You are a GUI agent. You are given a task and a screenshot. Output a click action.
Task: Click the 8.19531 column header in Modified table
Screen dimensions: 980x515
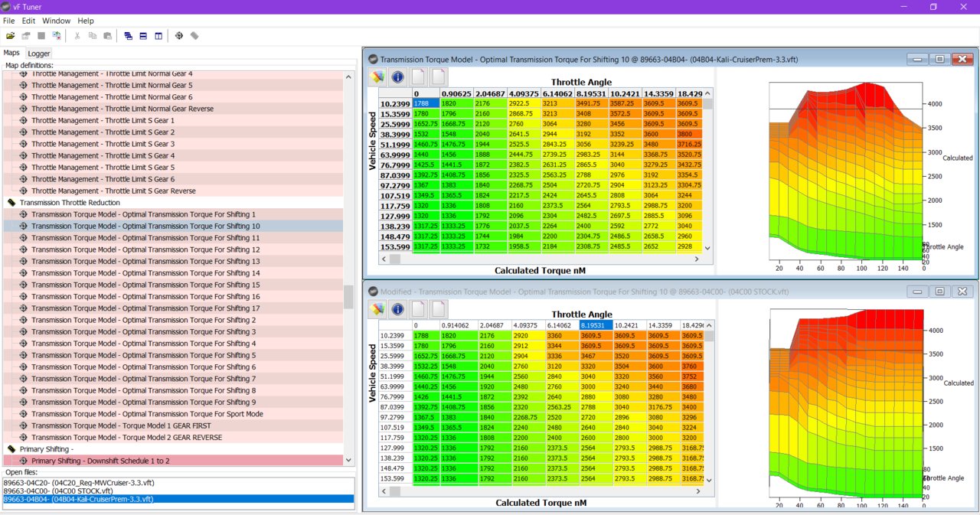pyautogui.click(x=596, y=324)
